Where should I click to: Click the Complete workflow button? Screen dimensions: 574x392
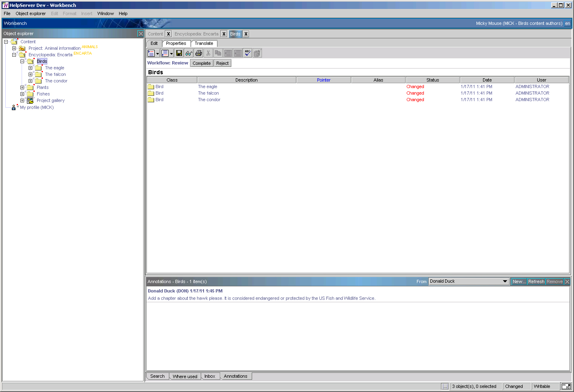click(x=202, y=63)
